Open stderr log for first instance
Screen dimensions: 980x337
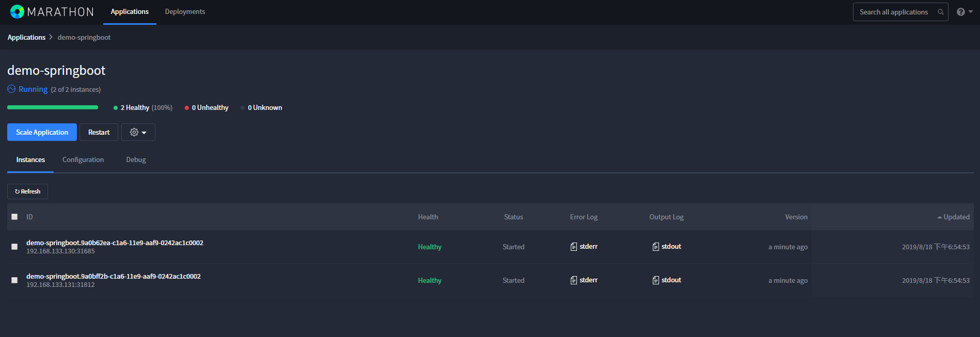coord(584,247)
